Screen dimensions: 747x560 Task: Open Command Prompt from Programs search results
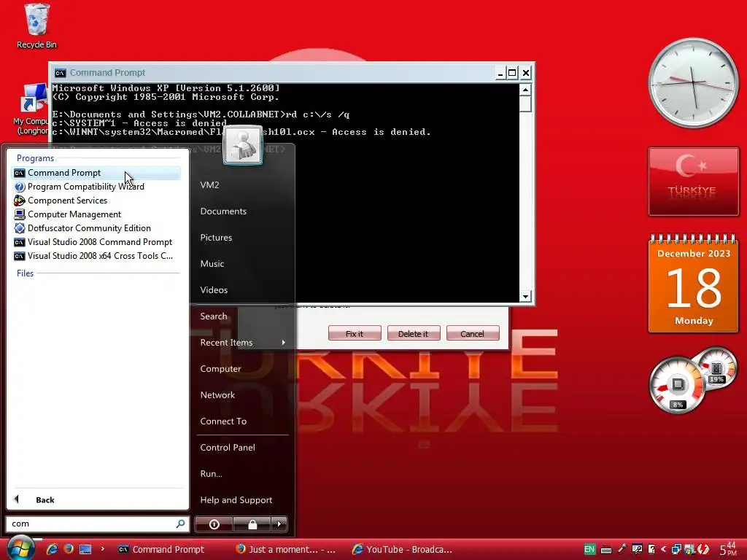tap(96, 173)
